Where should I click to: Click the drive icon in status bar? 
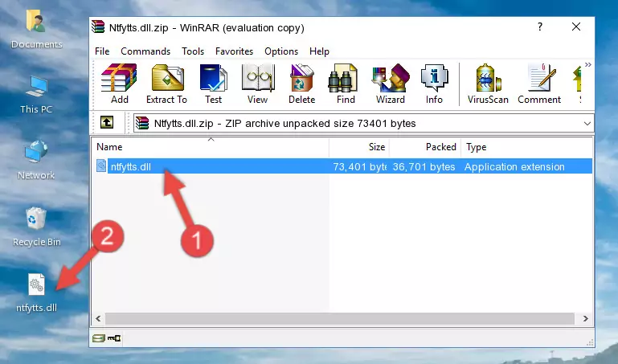pos(99,338)
